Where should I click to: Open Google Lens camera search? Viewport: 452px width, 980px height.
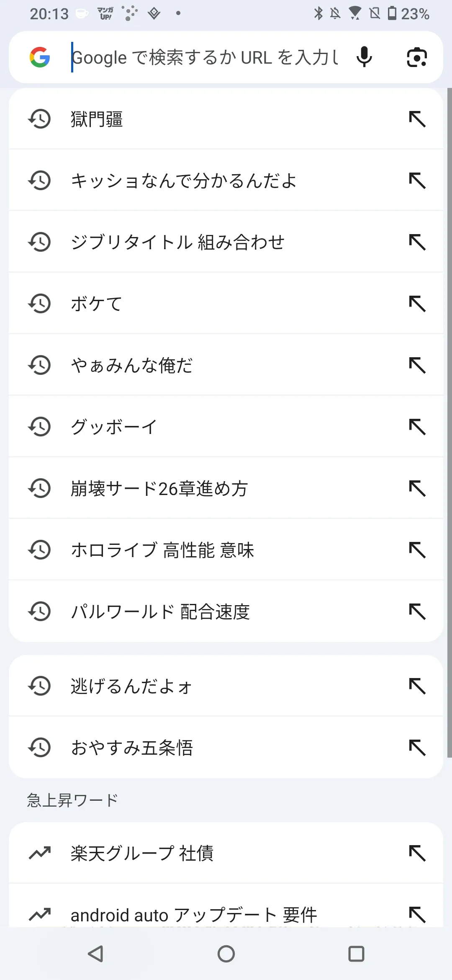(x=417, y=57)
